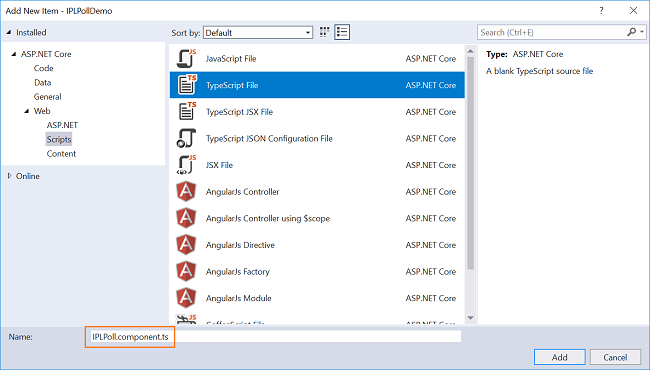The height and width of the screenshot is (370, 650).
Task: Choose the AngularJs Controller template icon
Action: (x=186, y=191)
